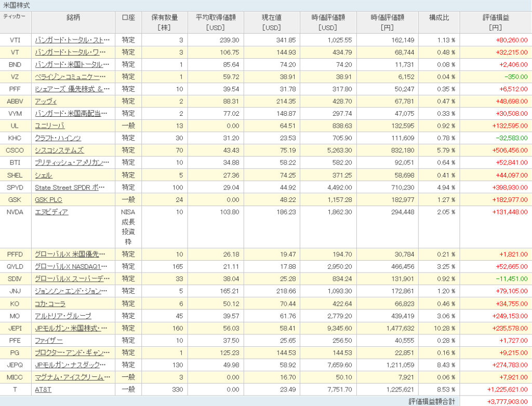Click the 構成比 column header
This screenshot has width=532, height=406.
click(438, 18)
